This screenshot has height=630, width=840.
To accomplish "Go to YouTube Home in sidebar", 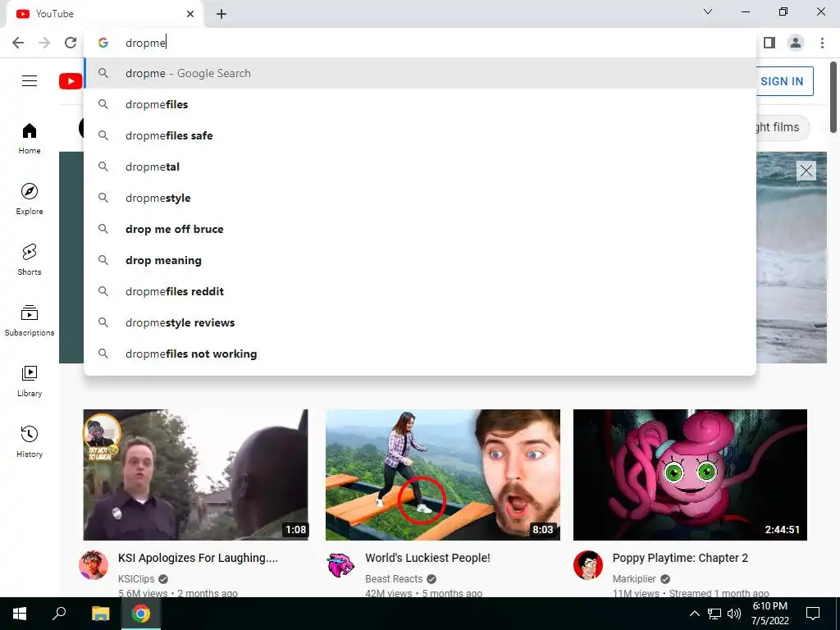I will click(x=30, y=138).
